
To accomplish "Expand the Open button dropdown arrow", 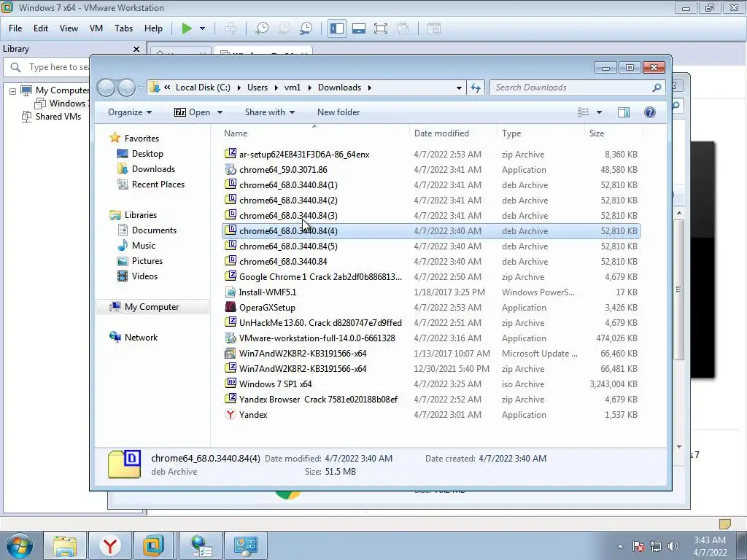I will point(220,112).
